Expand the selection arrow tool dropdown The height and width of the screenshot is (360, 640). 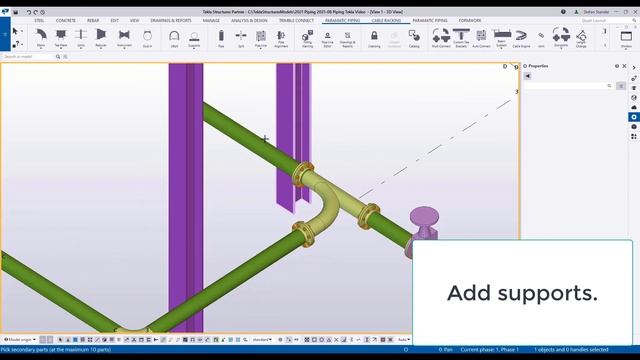click(x=22, y=31)
